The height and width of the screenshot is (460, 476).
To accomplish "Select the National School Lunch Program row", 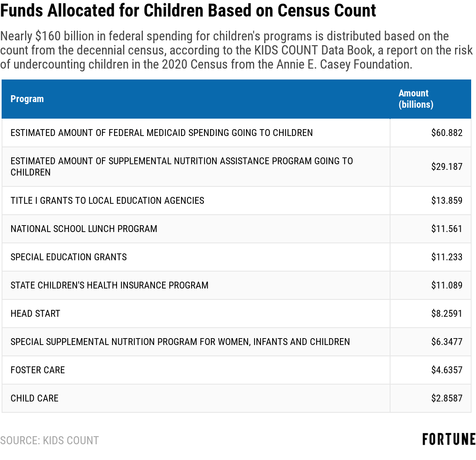I will coord(84,229).
